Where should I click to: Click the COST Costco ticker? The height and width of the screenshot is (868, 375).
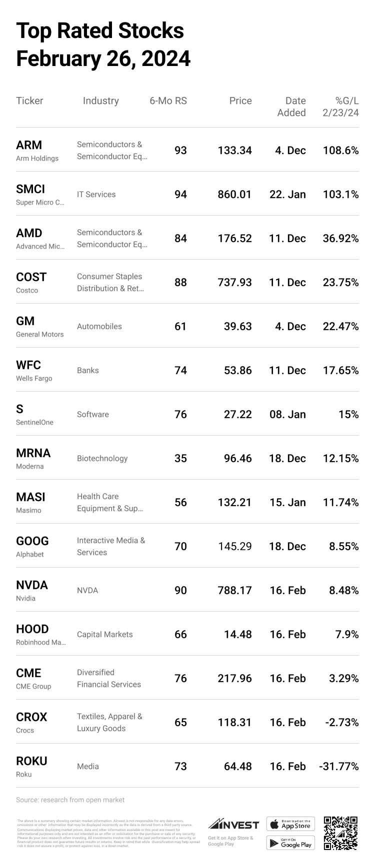tap(31, 277)
